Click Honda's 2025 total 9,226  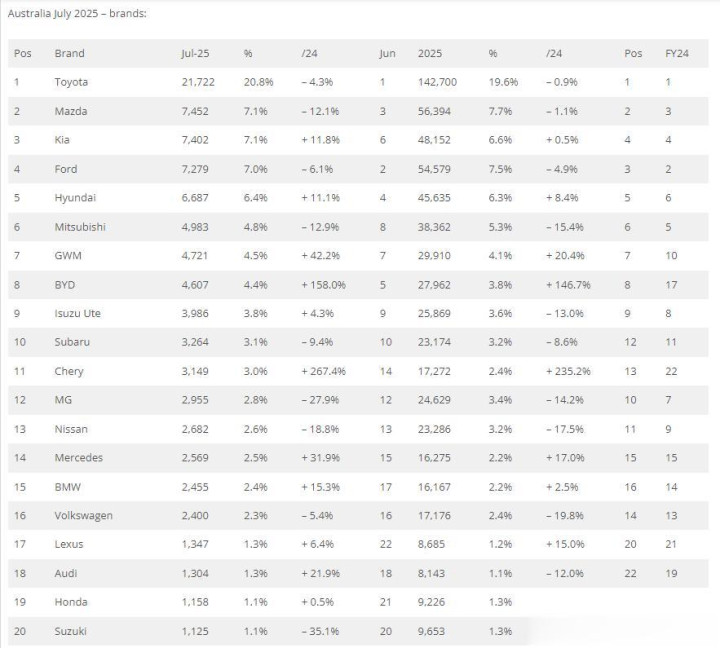431,602
